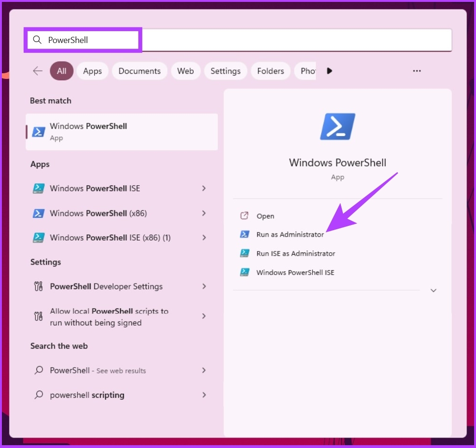Click the Run ISE as Administrator icon
Screen dimensions: 476x448
point(245,253)
